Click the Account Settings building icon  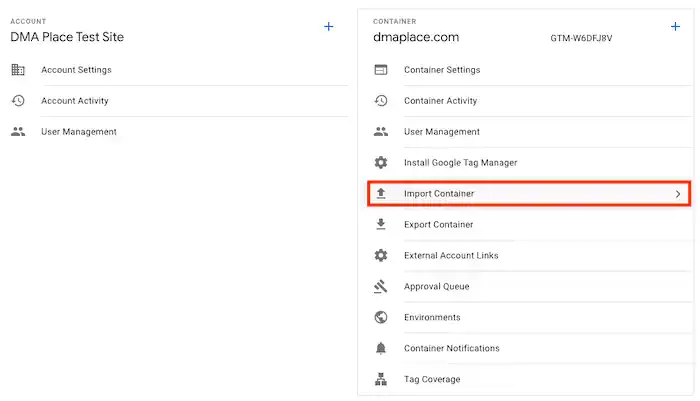click(x=18, y=70)
